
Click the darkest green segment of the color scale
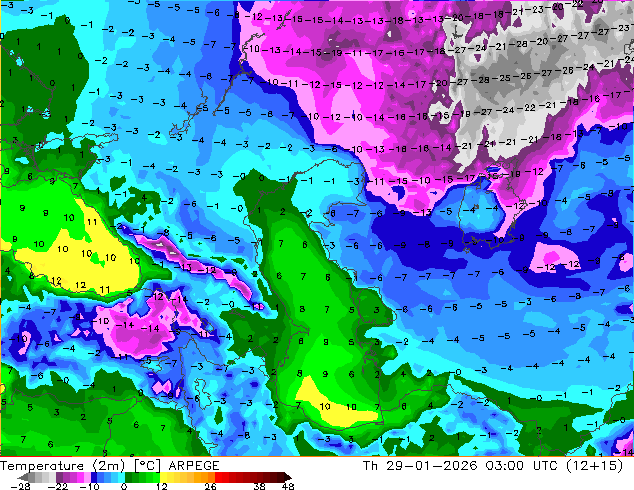click(x=129, y=477)
